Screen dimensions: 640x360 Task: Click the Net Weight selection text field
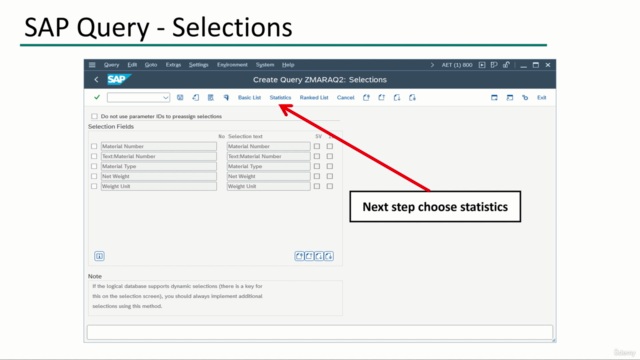269,176
